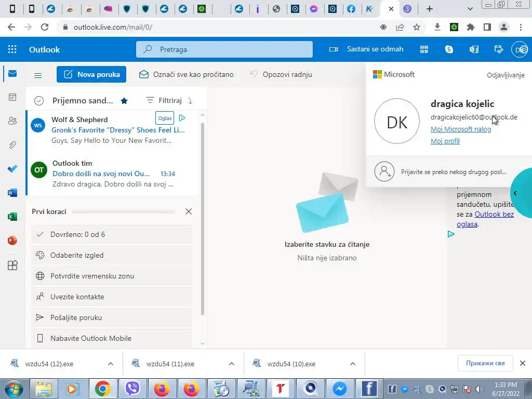Launch Word from the left sidebar
The height and width of the screenshot is (399, 532).
tap(12, 193)
